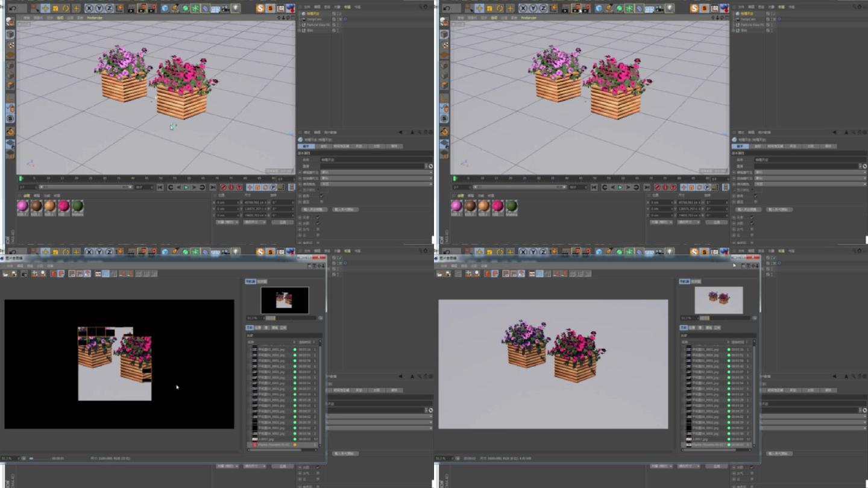Switch to Navigator tab in bottom-left viewer
This screenshot has height=488, width=868.
tap(250, 281)
